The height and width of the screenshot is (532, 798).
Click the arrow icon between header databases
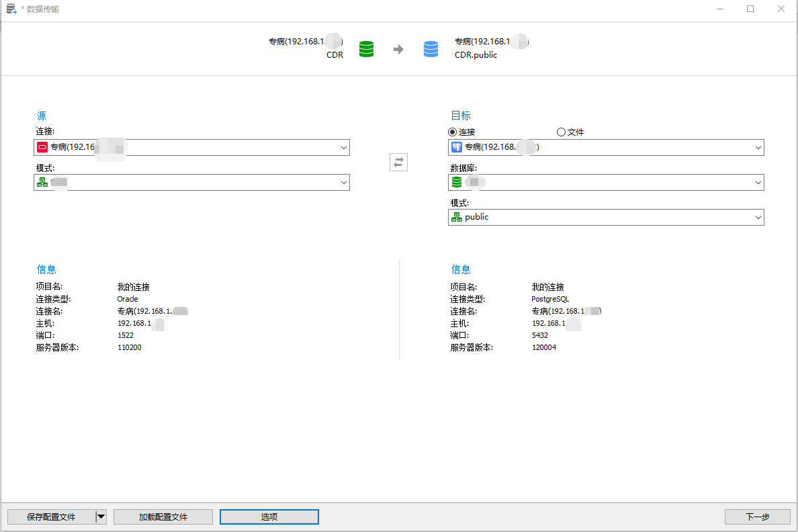(x=398, y=50)
